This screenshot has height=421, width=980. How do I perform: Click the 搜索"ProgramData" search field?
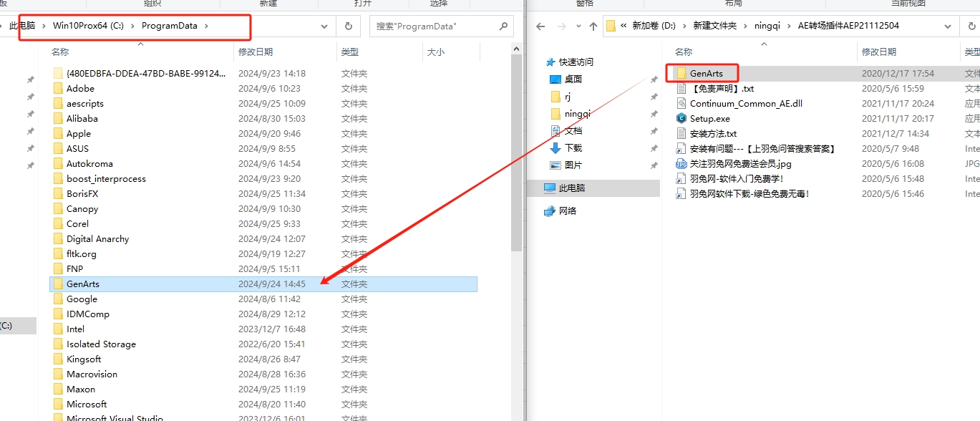point(433,26)
